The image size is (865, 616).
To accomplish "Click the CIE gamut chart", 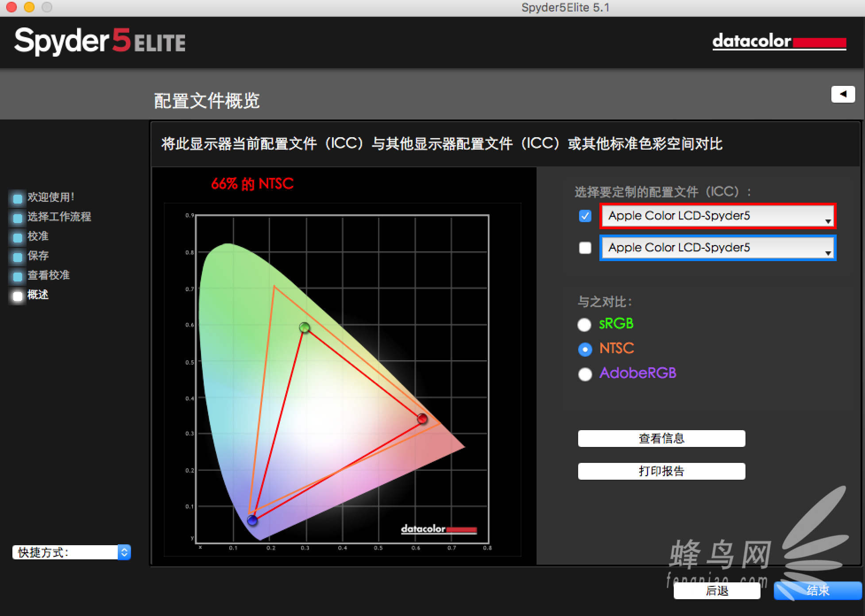I will tap(342, 380).
